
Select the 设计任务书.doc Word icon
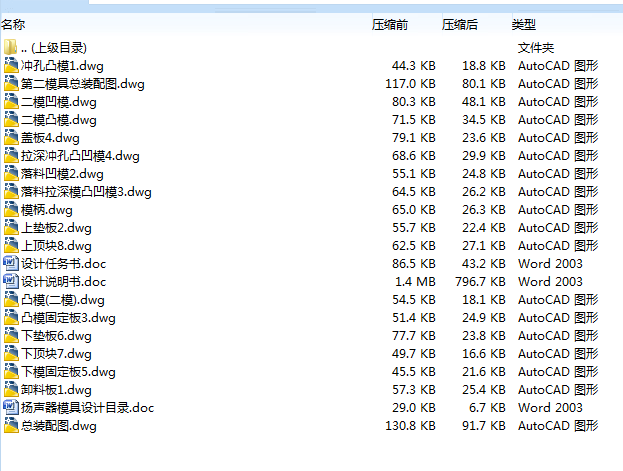[x=11, y=264]
